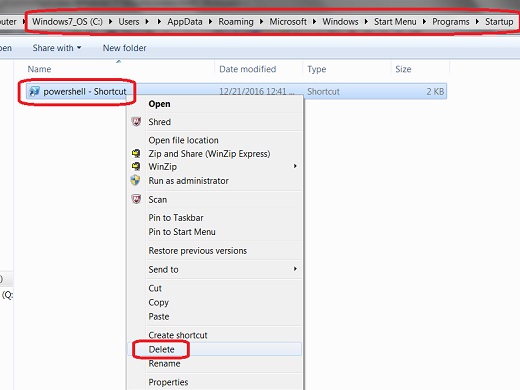Click the New folder toolbar button
This screenshot has width=520, height=390.
click(x=124, y=48)
